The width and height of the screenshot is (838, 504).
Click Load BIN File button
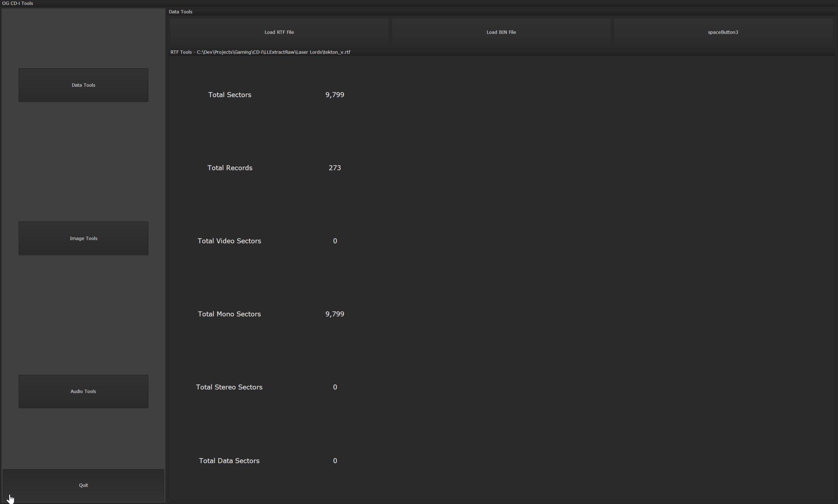501,32
